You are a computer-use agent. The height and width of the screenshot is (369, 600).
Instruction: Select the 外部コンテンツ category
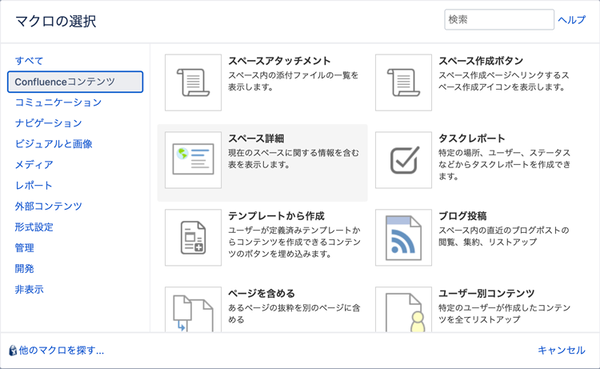point(48,206)
